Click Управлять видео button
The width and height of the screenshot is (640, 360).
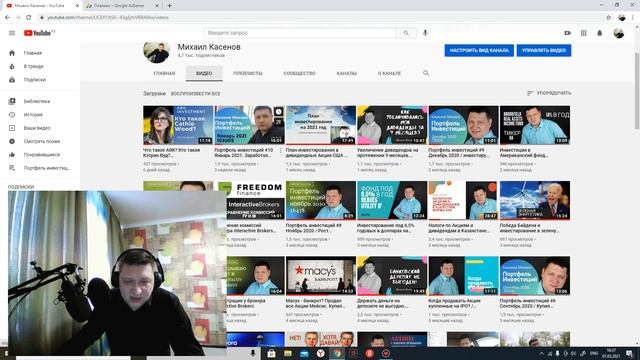(x=544, y=51)
